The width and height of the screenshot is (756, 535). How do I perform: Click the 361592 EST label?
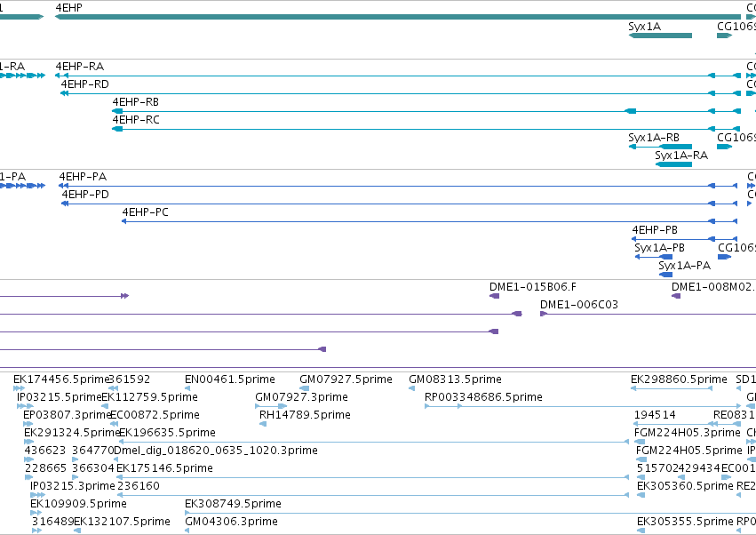[129, 379]
